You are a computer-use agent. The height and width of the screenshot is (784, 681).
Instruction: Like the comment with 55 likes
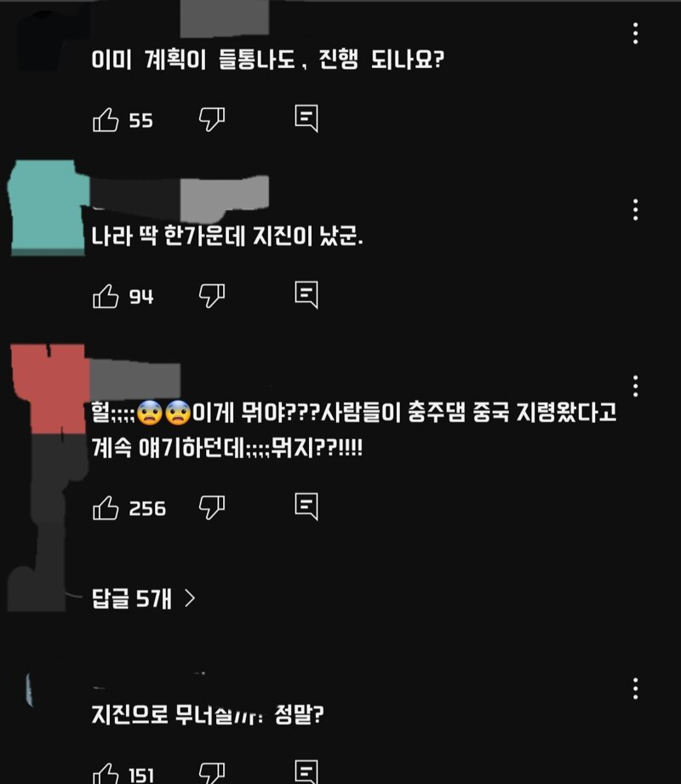106,119
